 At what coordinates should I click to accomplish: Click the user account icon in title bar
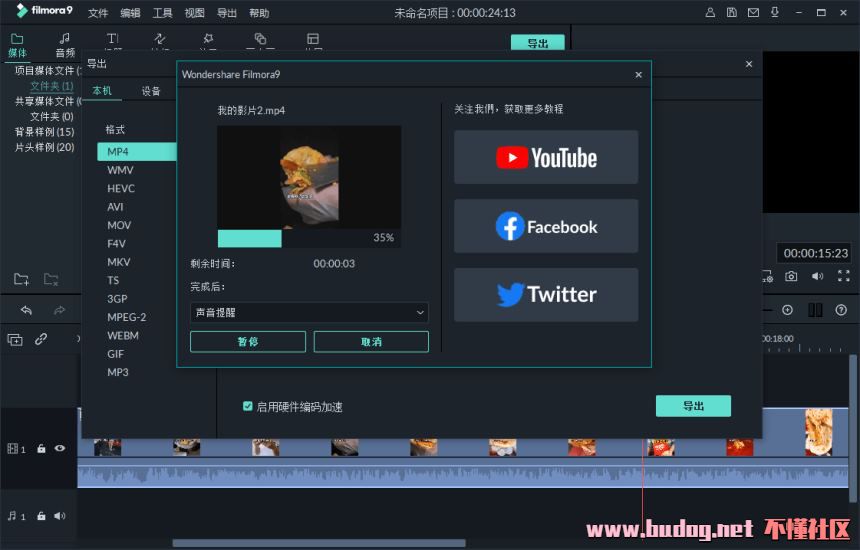(710, 12)
